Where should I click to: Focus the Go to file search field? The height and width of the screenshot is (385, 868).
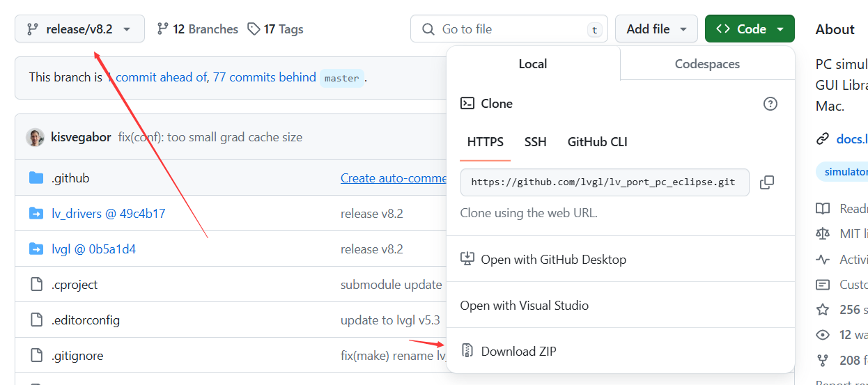pyautogui.click(x=509, y=29)
